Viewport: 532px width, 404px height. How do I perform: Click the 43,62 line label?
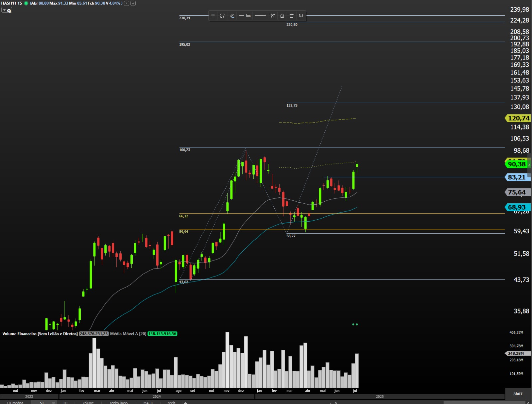click(x=184, y=282)
